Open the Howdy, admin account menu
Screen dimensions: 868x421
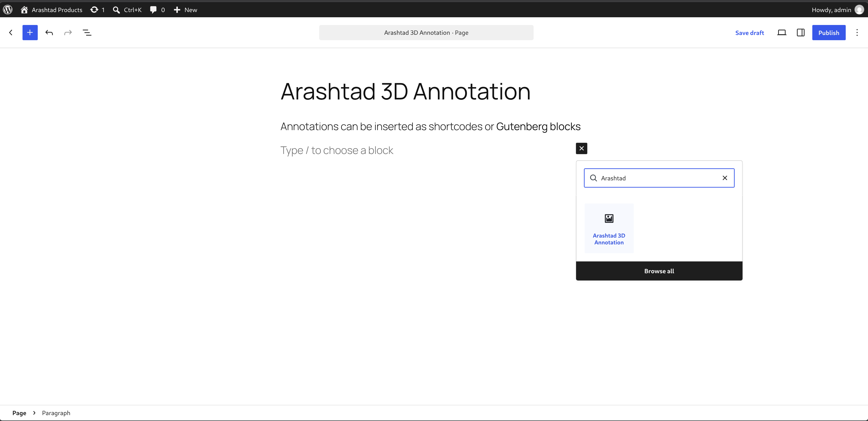coord(837,10)
